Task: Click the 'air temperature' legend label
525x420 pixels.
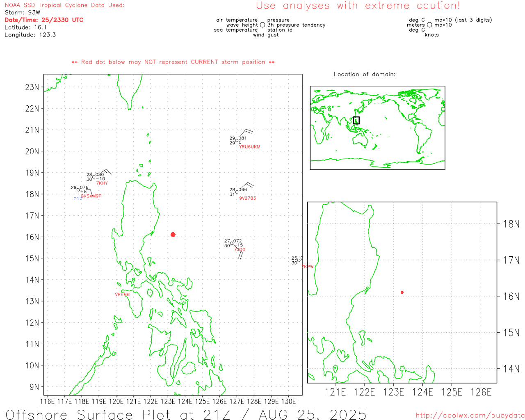Action: click(x=237, y=20)
